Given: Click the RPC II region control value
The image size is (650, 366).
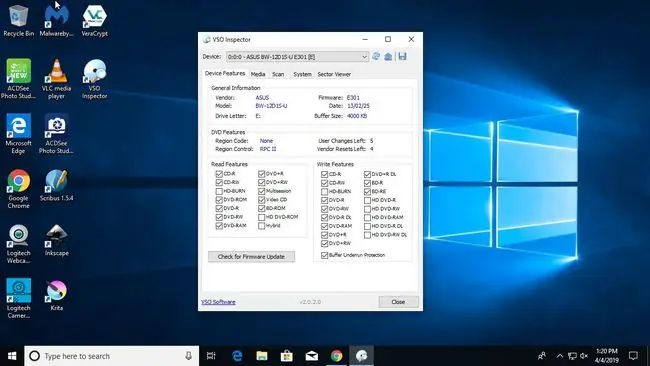Looking at the screenshot, I should pos(268,149).
